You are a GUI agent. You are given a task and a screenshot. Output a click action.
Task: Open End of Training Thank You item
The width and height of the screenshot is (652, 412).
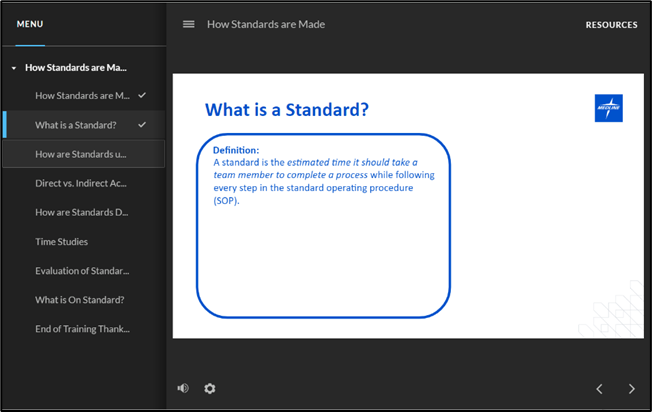click(81, 328)
